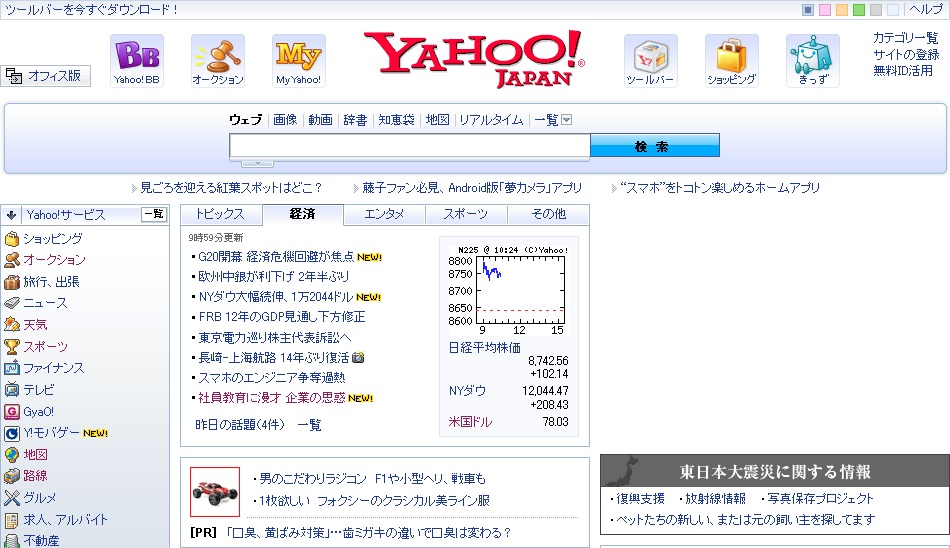
Task: Select the リアルタイム search tab
Action: click(491, 120)
